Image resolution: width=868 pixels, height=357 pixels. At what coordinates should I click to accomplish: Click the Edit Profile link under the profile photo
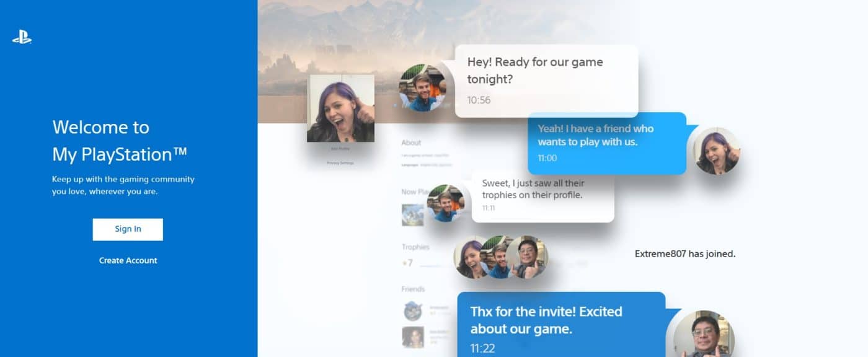[340, 148]
